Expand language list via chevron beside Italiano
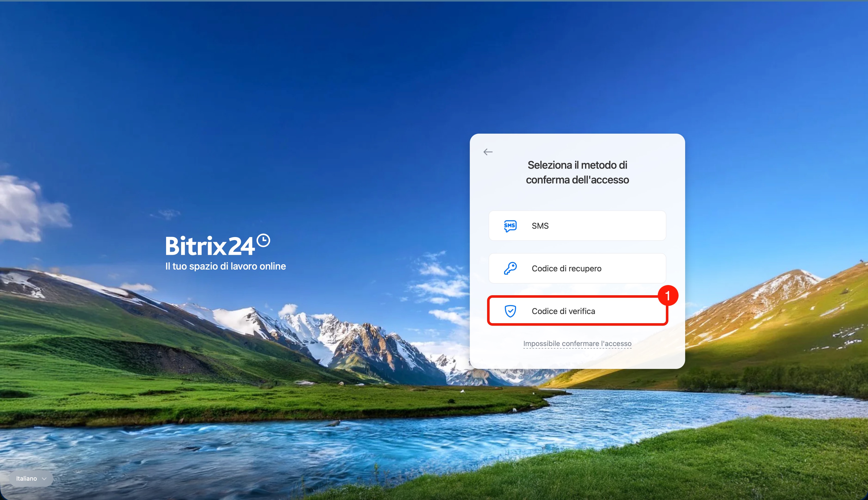The width and height of the screenshot is (868, 500). (x=44, y=479)
